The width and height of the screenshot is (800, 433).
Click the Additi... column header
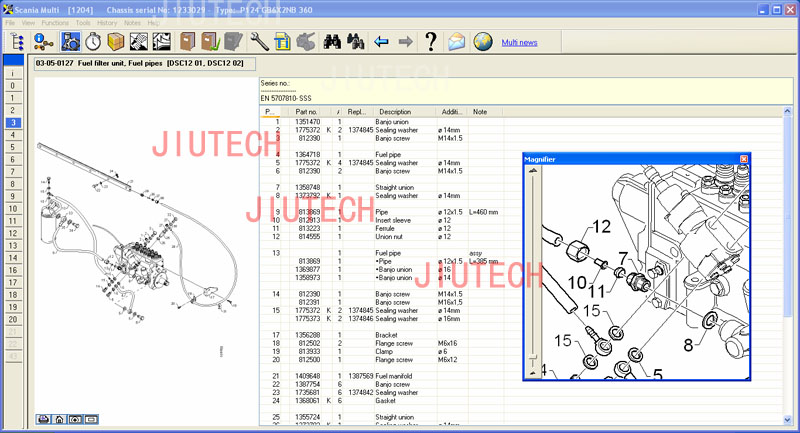pyautogui.click(x=452, y=112)
